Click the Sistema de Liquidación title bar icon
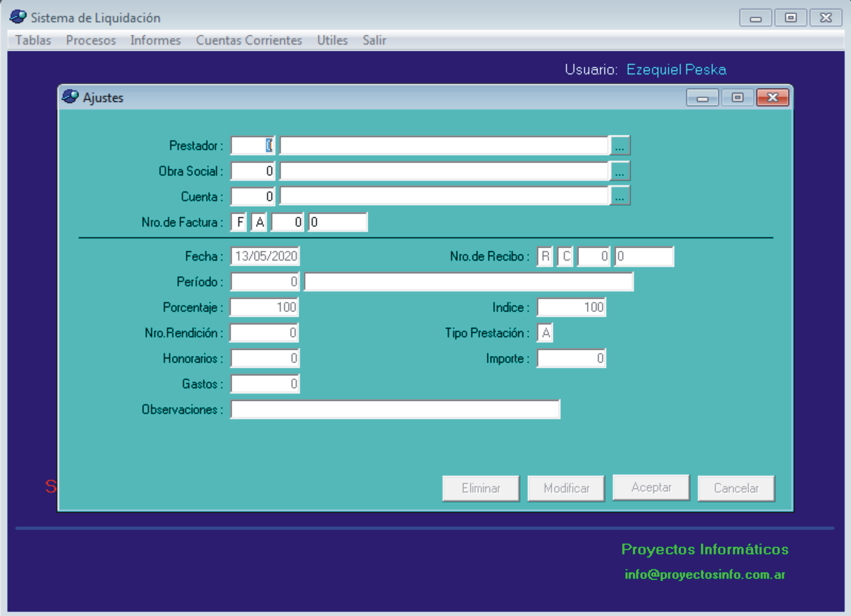 tap(18, 17)
